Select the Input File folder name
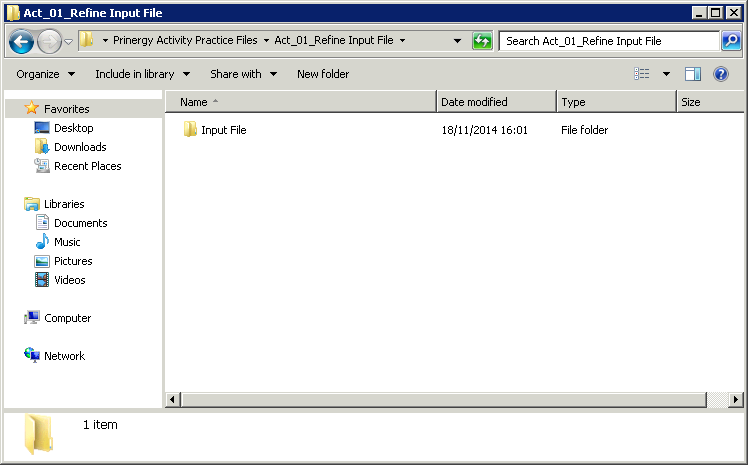748x465 pixels. pyautogui.click(x=224, y=130)
